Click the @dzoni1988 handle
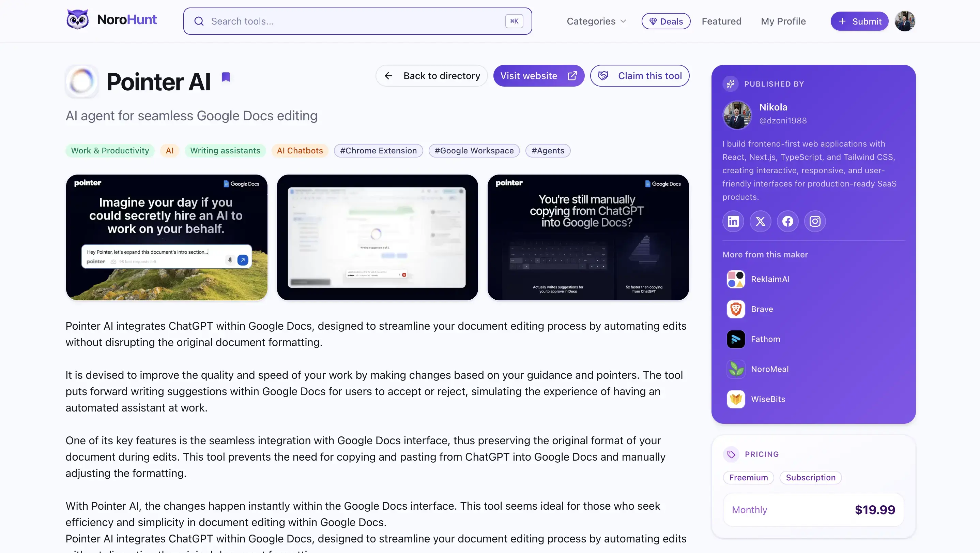The height and width of the screenshot is (553, 980). point(783,121)
